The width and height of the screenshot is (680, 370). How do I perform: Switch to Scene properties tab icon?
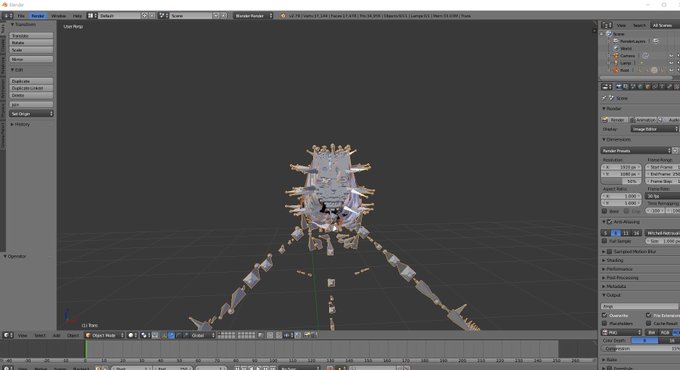click(633, 87)
